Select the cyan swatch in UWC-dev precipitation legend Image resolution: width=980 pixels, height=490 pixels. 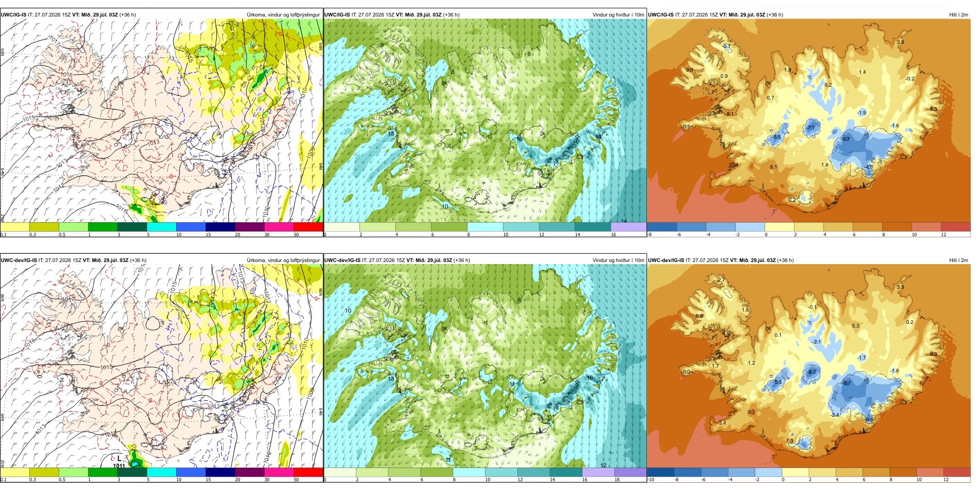click(x=161, y=472)
